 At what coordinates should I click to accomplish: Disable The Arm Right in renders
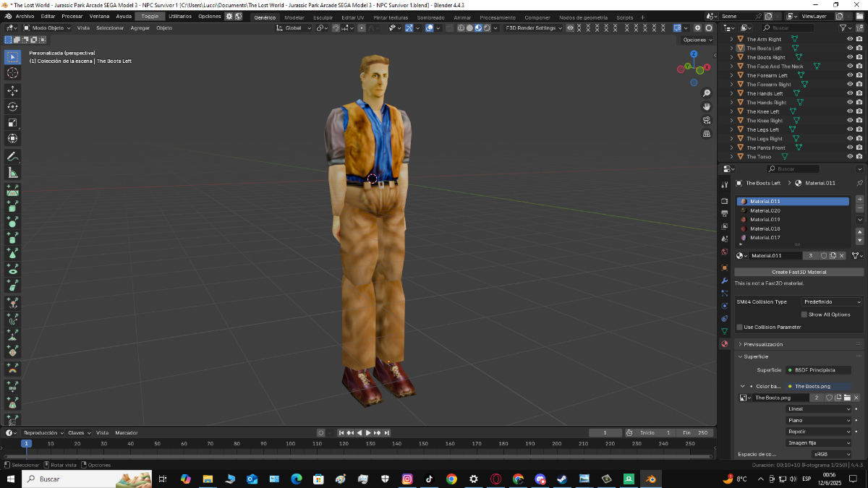[860, 39]
